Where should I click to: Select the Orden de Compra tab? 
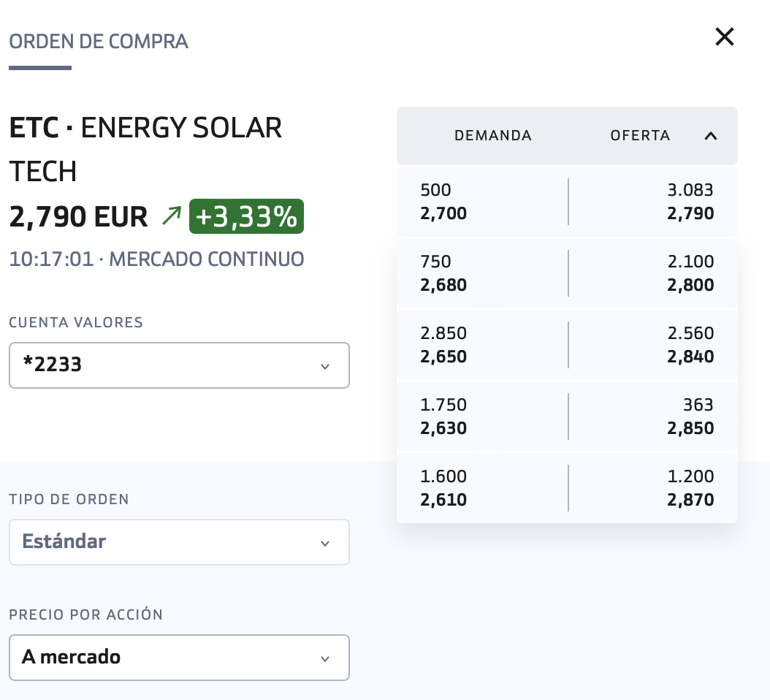tap(99, 42)
